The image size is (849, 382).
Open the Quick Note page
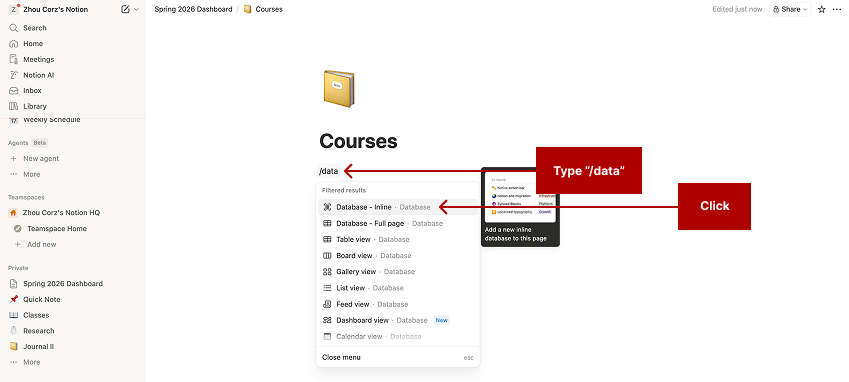coord(73,299)
